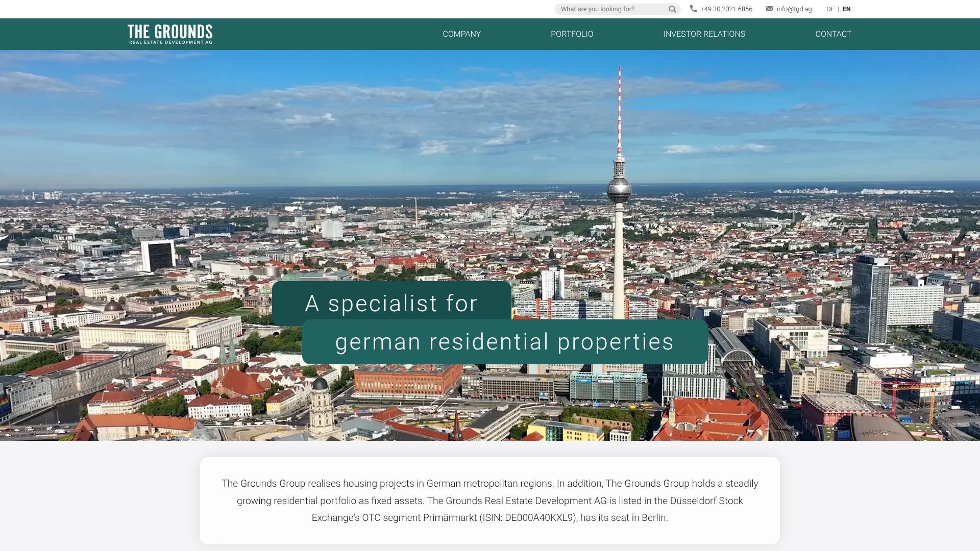Screen dimensions: 980x551
Task: Expand the PORTFOLIO navigation menu
Action: pos(572,34)
